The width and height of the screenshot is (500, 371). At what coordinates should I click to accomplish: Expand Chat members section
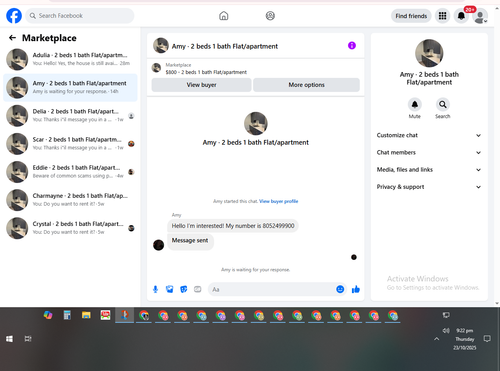429,152
